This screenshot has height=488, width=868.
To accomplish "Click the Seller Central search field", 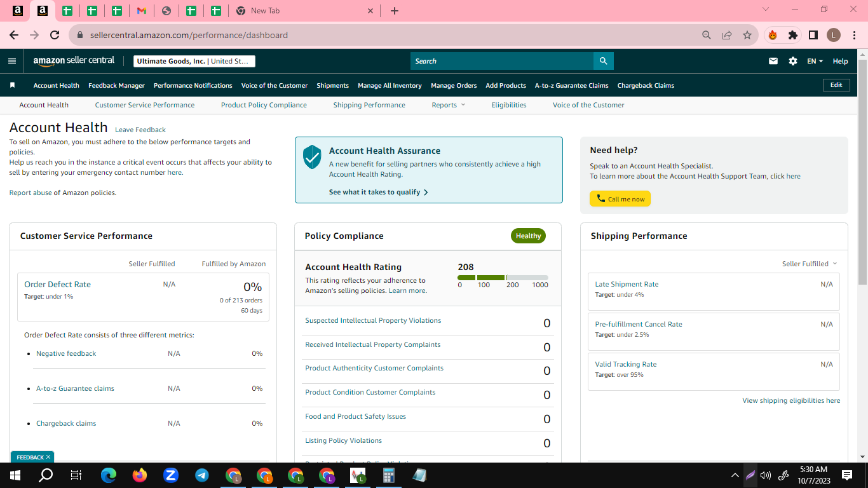I will [x=502, y=61].
